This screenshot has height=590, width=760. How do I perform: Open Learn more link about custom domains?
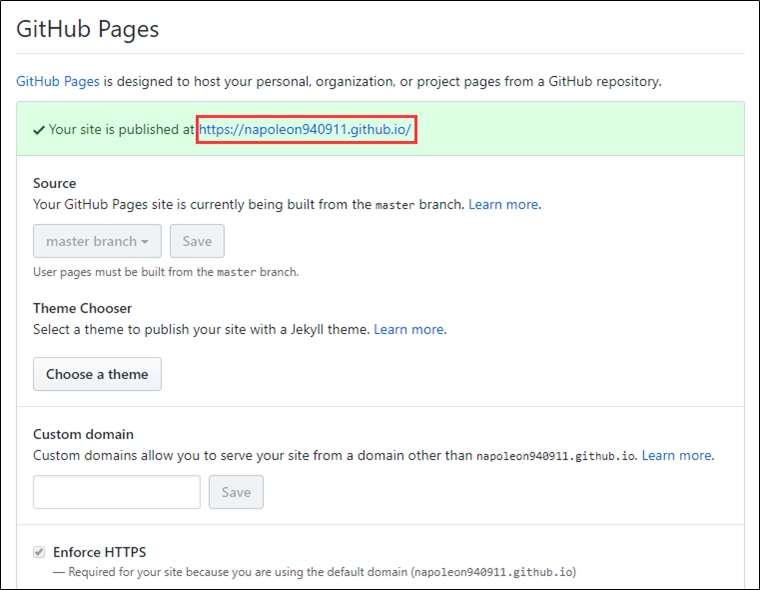pyautogui.click(x=677, y=456)
